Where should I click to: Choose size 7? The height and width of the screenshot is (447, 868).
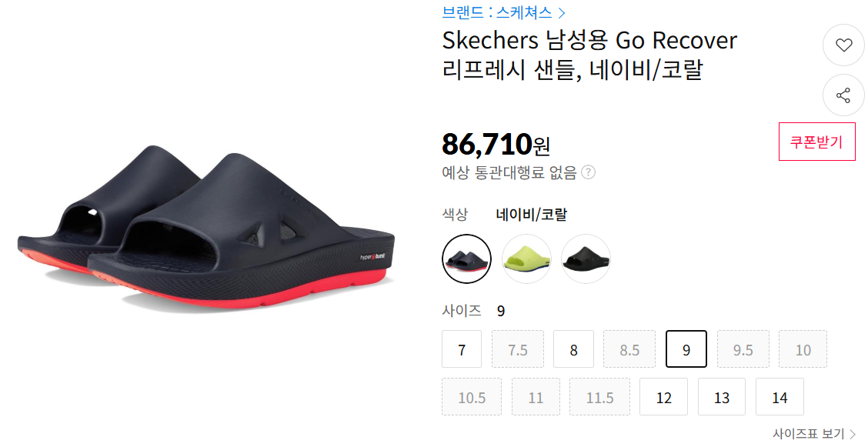click(462, 349)
